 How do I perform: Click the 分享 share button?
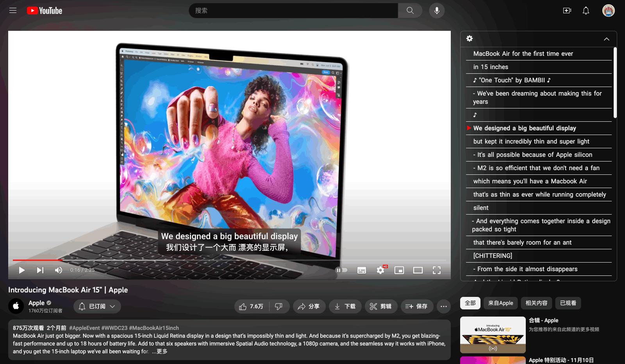(x=309, y=306)
